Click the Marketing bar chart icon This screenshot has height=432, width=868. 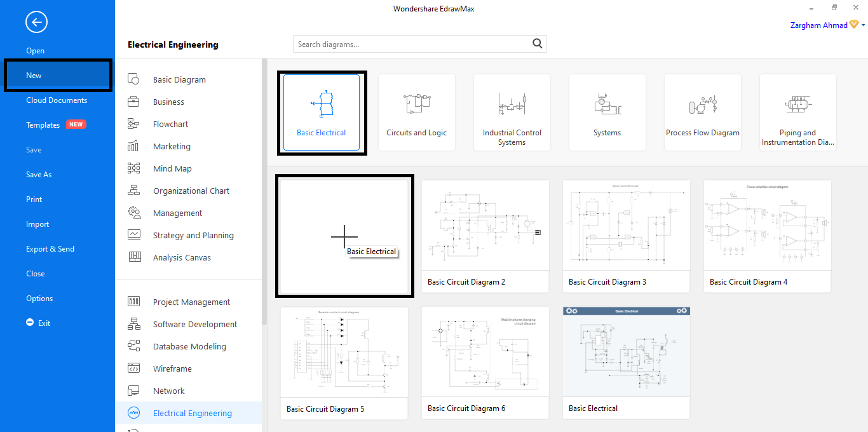tap(133, 146)
